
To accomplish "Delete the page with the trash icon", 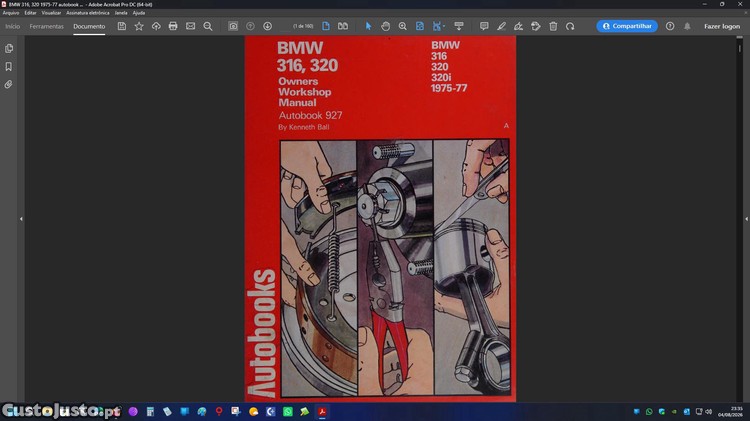I will (x=553, y=26).
